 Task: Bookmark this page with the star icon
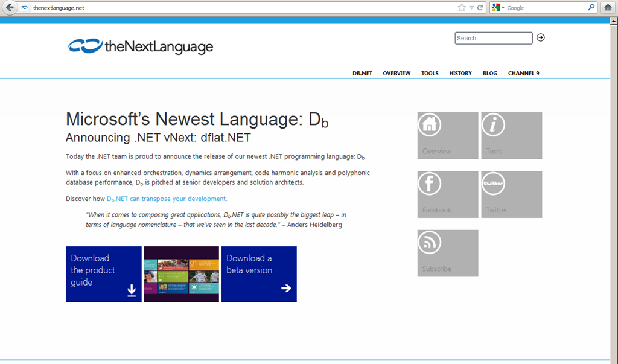(x=462, y=8)
